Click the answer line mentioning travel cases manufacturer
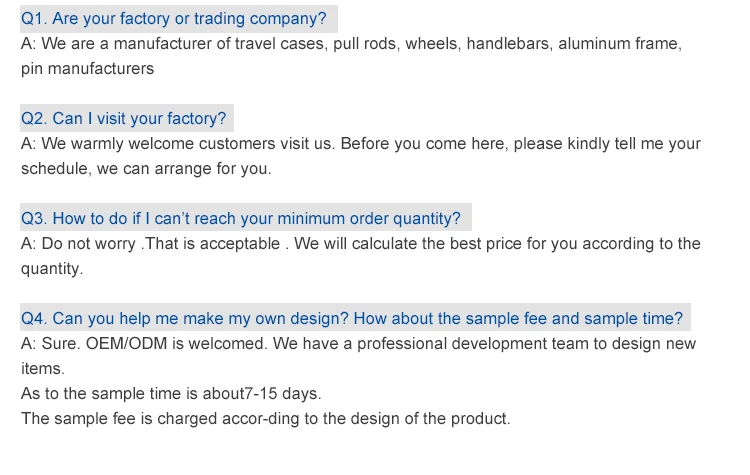 [x=351, y=44]
